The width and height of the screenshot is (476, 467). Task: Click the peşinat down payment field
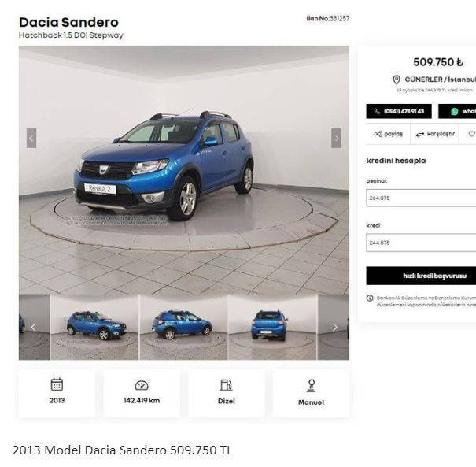421,198
